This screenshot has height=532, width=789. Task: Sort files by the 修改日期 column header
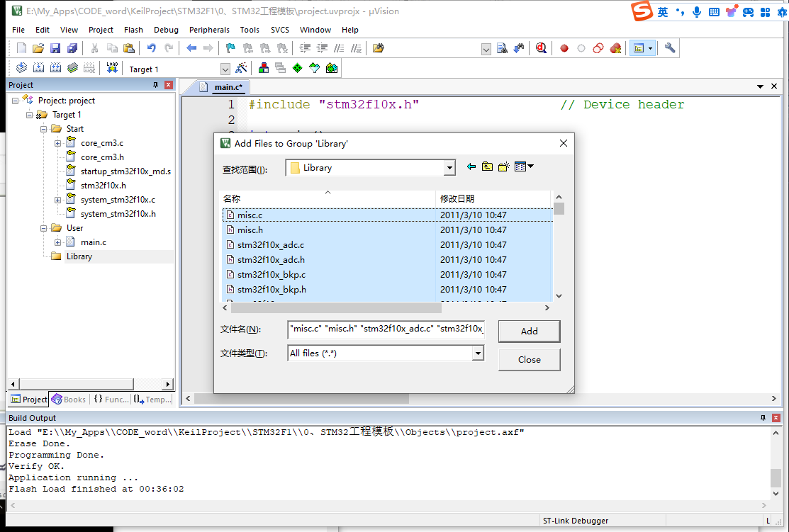click(x=493, y=198)
